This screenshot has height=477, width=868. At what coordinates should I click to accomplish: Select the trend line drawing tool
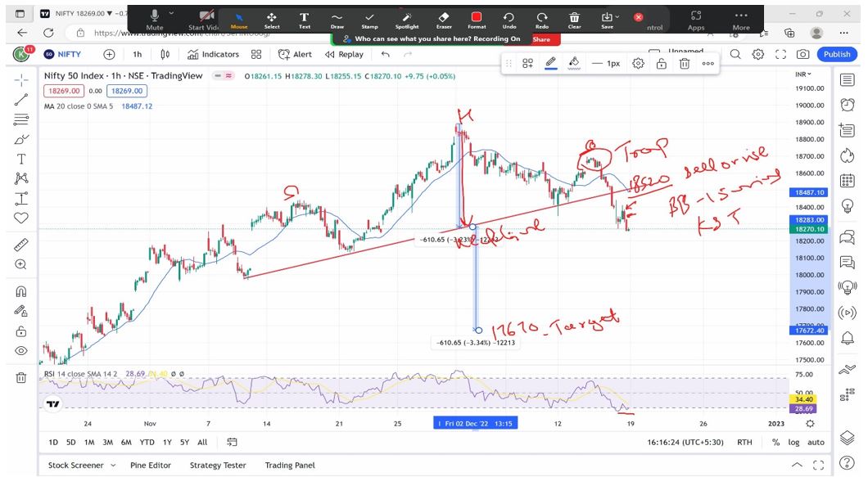point(21,100)
